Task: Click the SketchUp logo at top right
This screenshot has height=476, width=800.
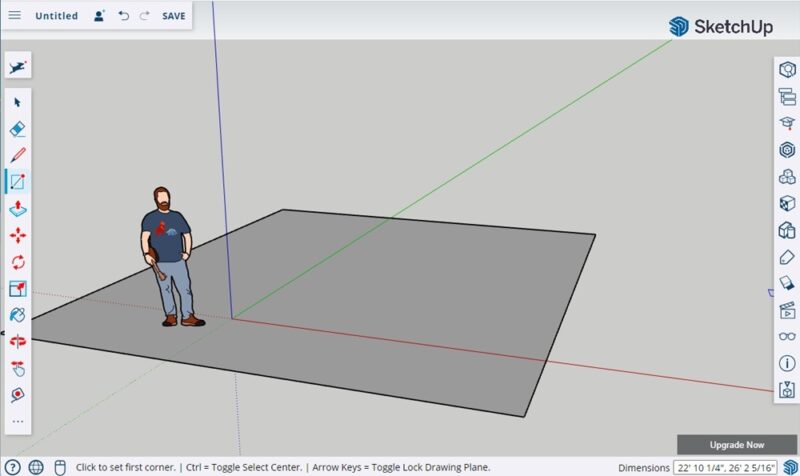Action: click(721, 27)
